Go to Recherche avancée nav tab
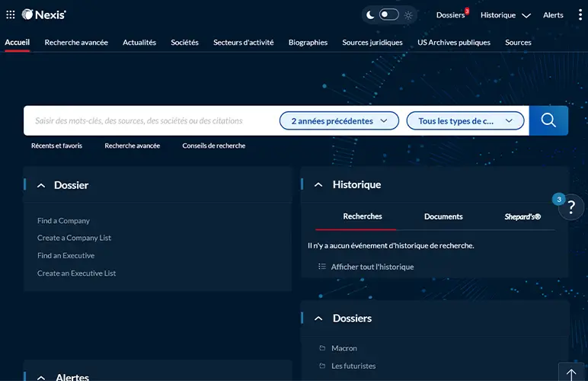 pos(76,43)
